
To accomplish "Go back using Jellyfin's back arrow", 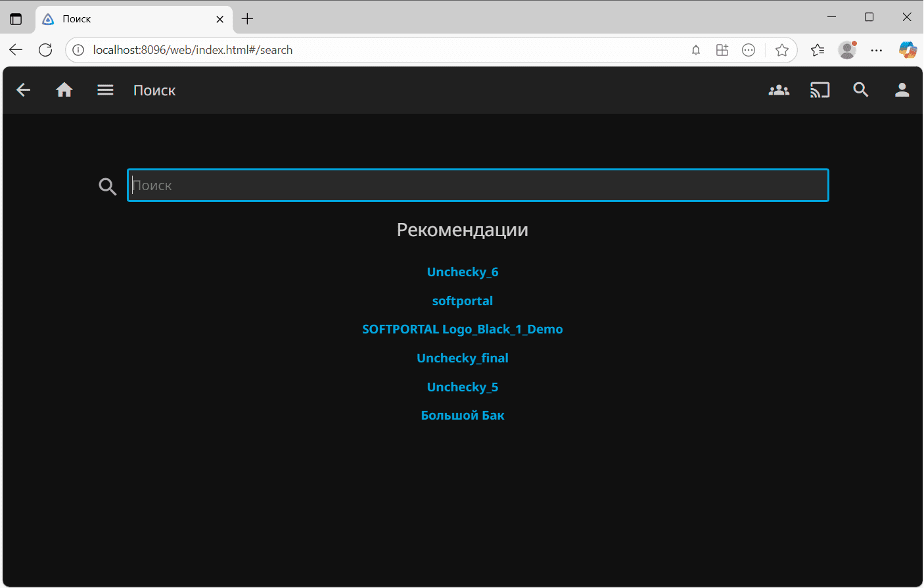I will 23,90.
